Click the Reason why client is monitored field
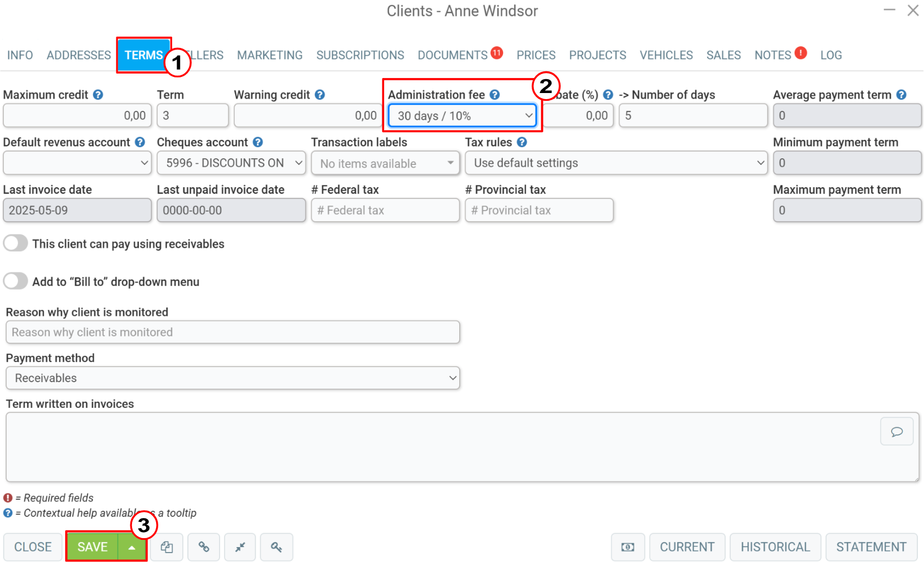924x566 pixels. 232,332
